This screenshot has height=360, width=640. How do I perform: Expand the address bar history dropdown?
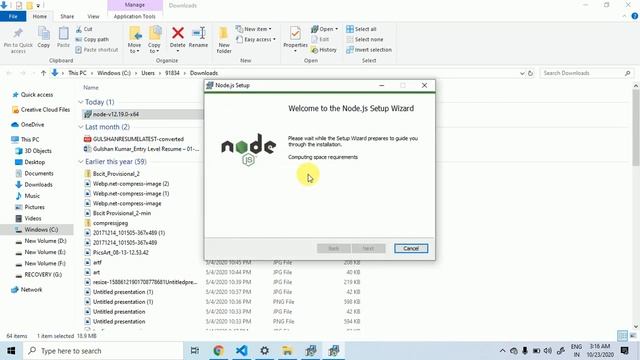[x=522, y=73]
